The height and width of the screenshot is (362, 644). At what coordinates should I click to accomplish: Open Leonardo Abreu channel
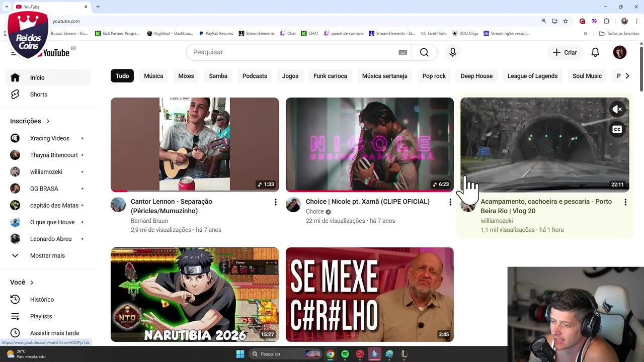point(48,239)
